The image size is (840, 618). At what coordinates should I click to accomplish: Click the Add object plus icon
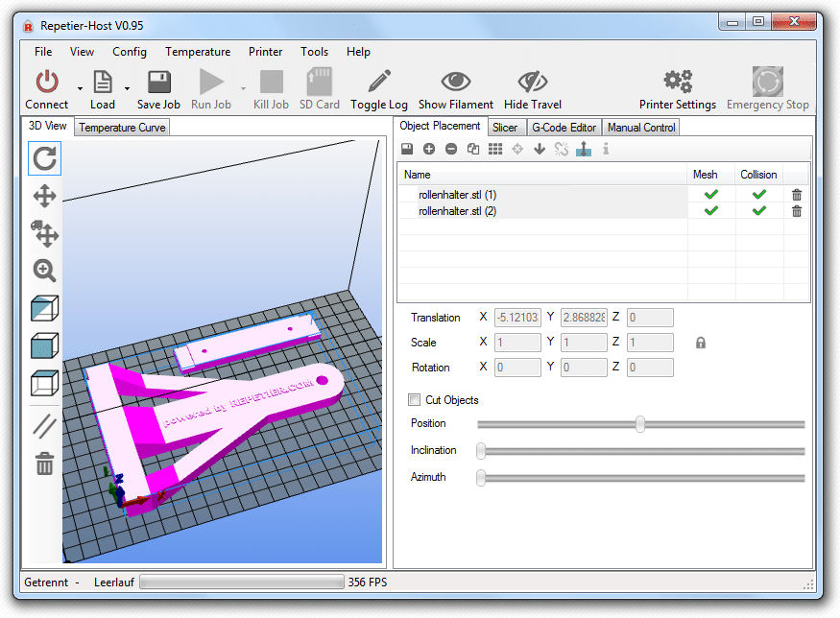click(x=429, y=149)
